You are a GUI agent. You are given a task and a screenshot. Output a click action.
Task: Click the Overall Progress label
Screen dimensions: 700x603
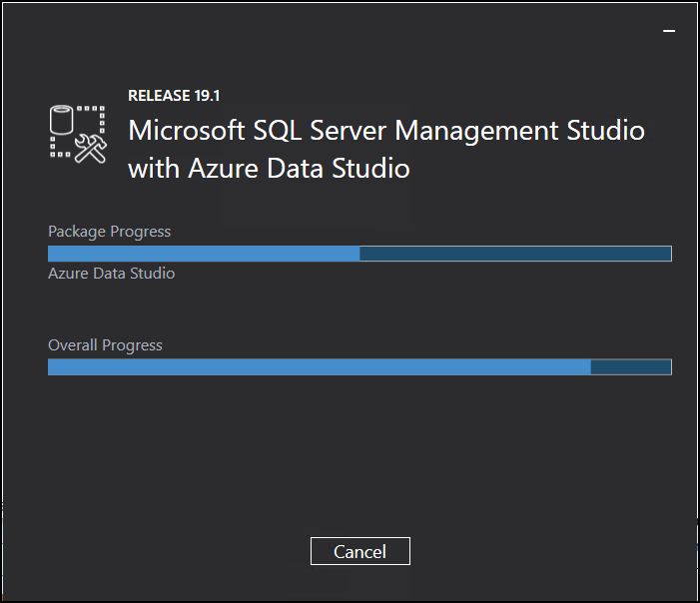[106, 345]
